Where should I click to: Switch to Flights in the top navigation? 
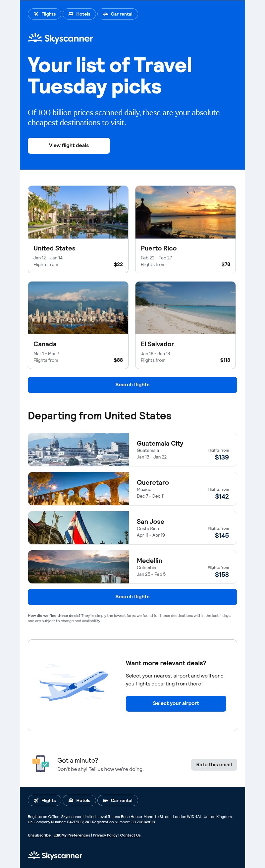[44, 14]
